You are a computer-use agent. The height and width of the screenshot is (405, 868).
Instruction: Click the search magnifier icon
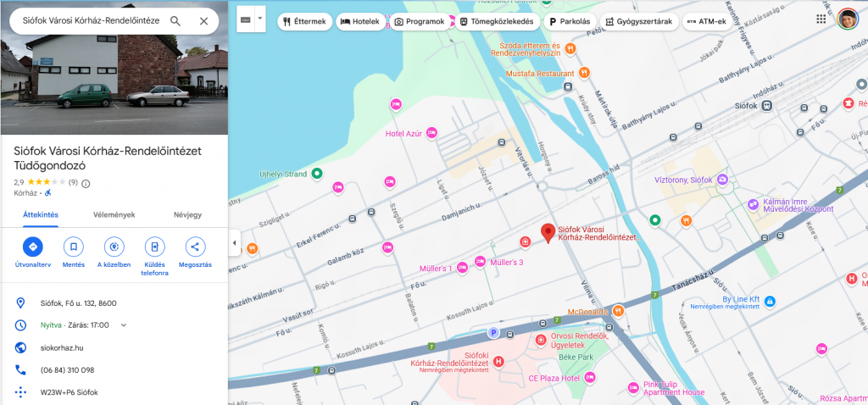[175, 21]
